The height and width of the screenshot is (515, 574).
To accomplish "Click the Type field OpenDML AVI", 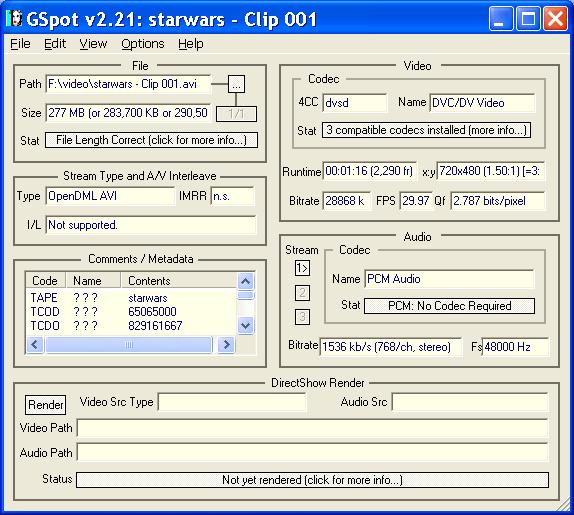I will 111,196.
